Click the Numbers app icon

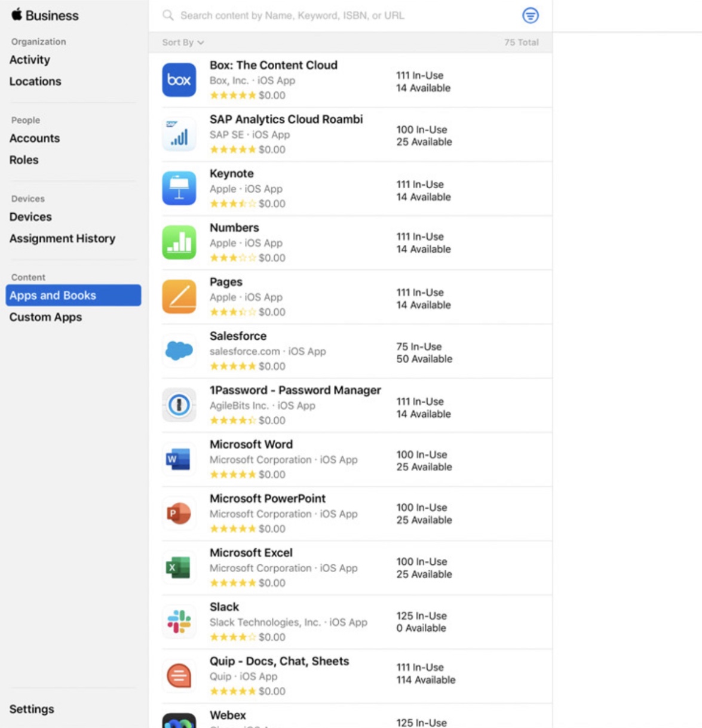click(x=179, y=242)
